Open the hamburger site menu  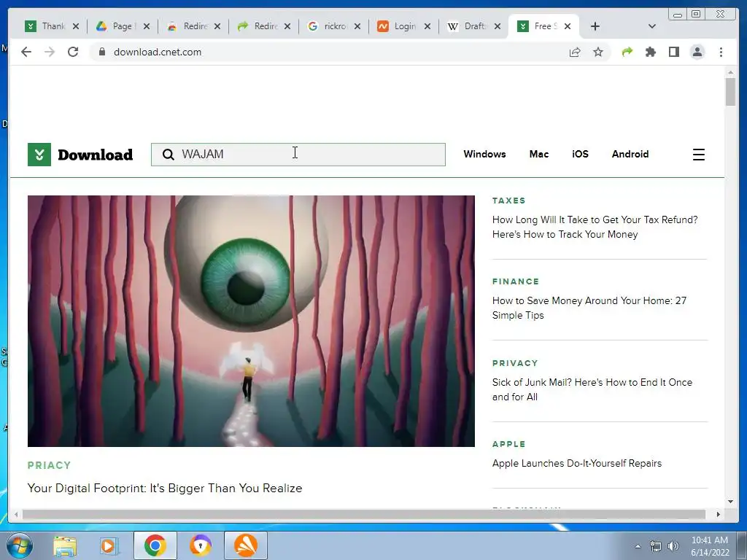(x=698, y=155)
